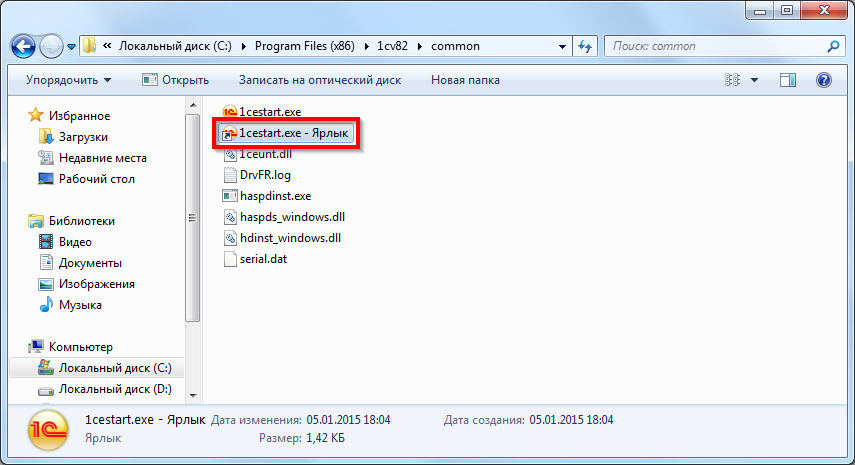Select the 1ceunt.dll file icon

pyautogui.click(x=230, y=154)
